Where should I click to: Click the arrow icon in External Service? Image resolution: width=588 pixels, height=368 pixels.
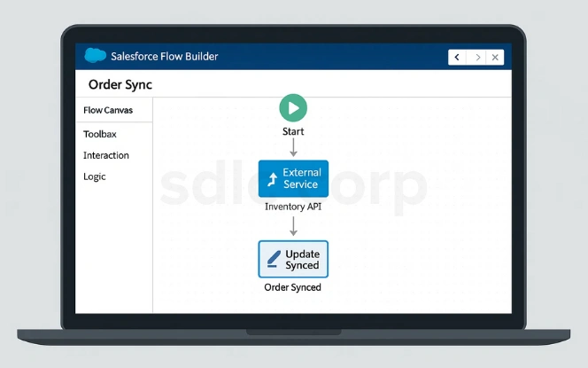(273, 179)
